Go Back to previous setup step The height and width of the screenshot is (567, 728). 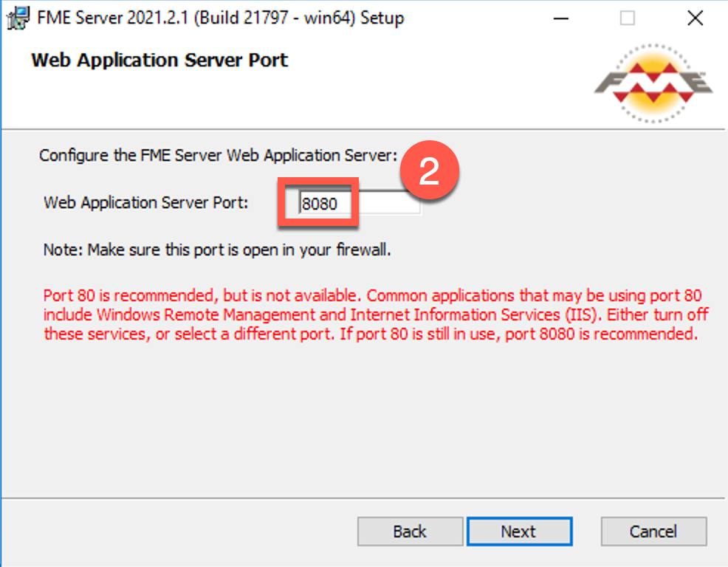pyautogui.click(x=410, y=532)
